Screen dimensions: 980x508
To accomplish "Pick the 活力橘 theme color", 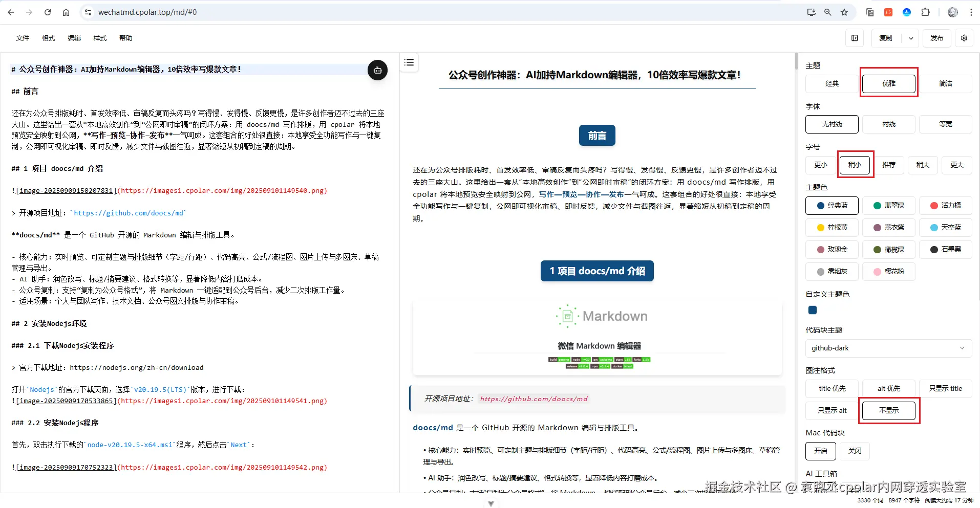I will (x=946, y=206).
